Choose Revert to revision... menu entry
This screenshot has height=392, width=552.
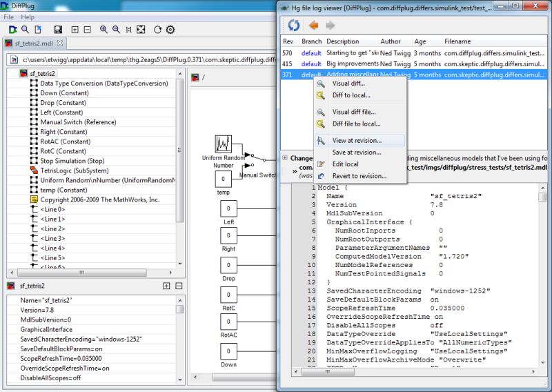pos(359,176)
